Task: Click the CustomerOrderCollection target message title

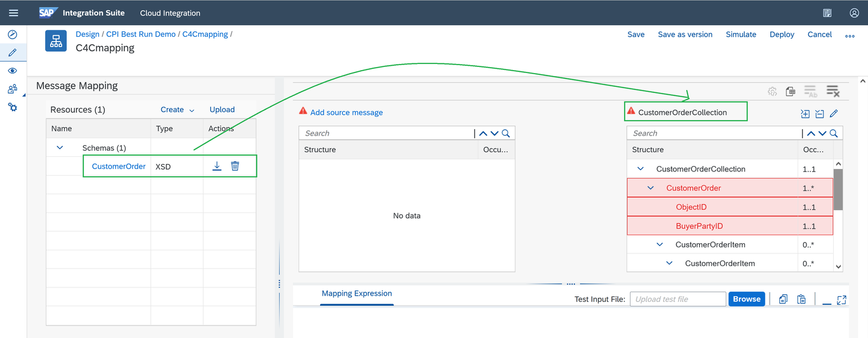Action: 682,112
